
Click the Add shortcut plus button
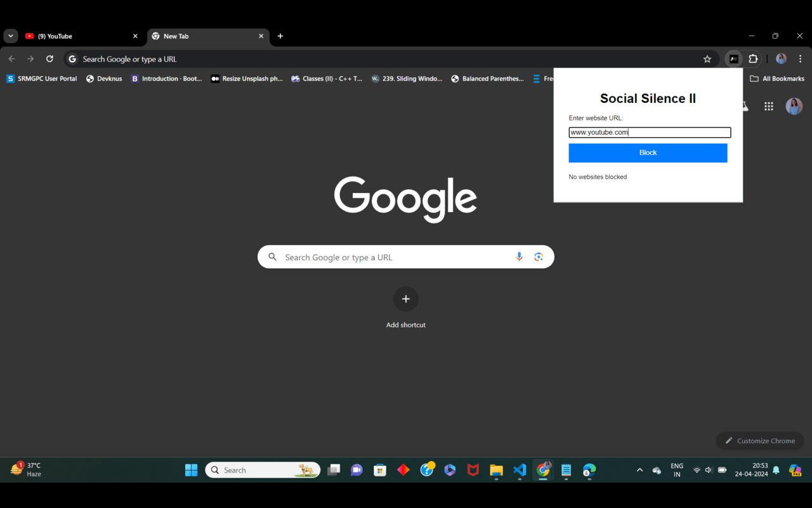pos(406,299)
